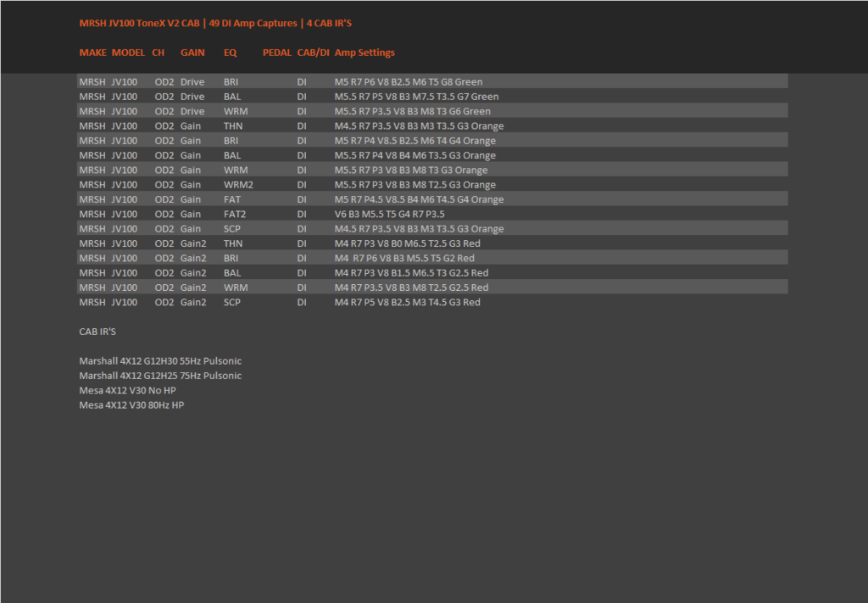Screen dimensions: 868x603
Task: Select "BAL" EQ cell in the Gain2 row
Action: 232,272
